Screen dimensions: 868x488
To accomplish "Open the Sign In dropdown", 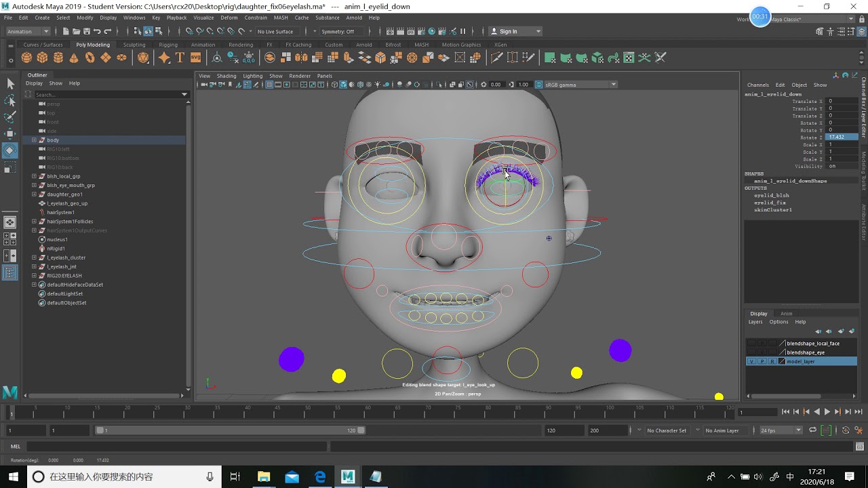I will click(x=515, y=31).
